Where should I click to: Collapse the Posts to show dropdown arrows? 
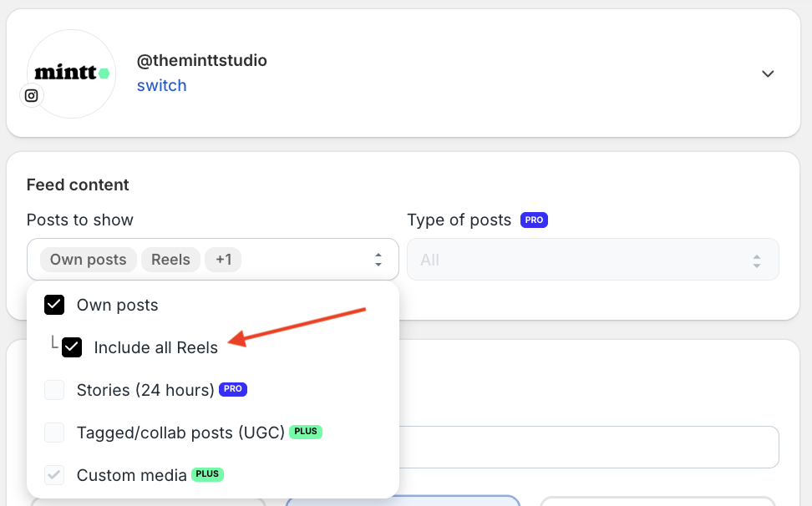(378, 260)
